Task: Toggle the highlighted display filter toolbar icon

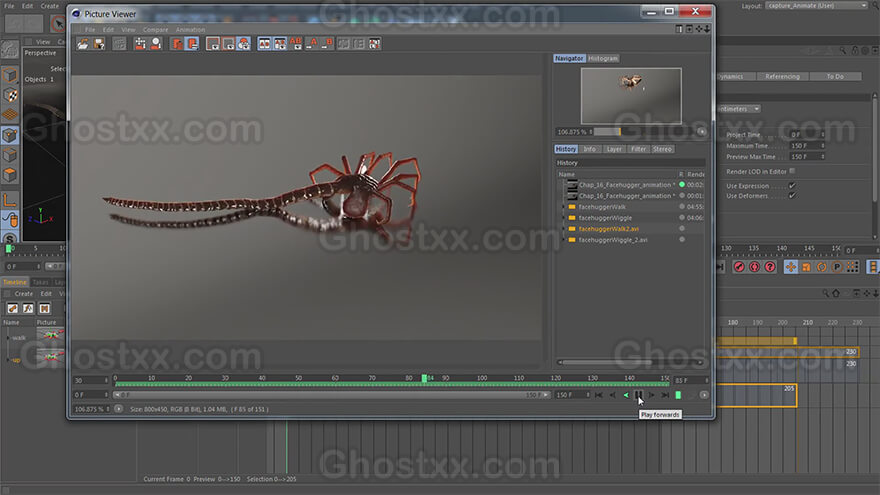Action: (x=192, y=44)
